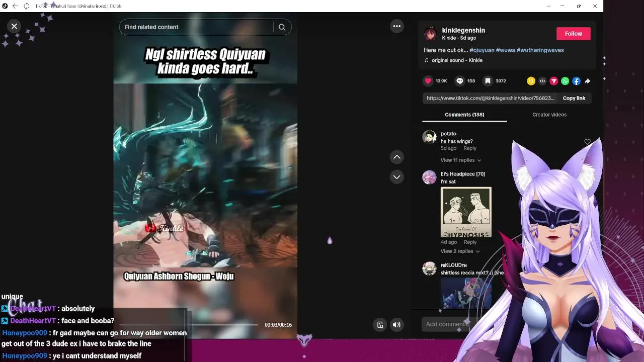644x362 pixels.
Task: Click the search magnifier icon
Action: [282, 27]
